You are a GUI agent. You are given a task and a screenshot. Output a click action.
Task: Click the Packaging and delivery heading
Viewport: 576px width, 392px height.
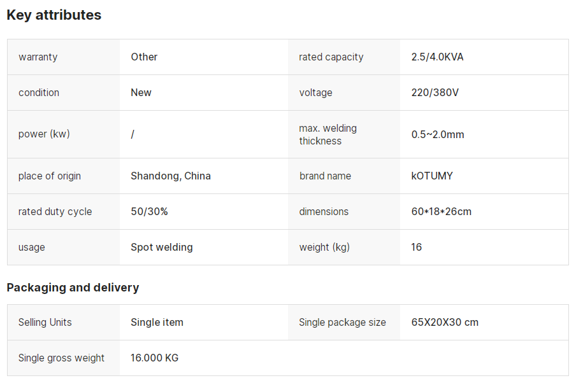(73, 288)
